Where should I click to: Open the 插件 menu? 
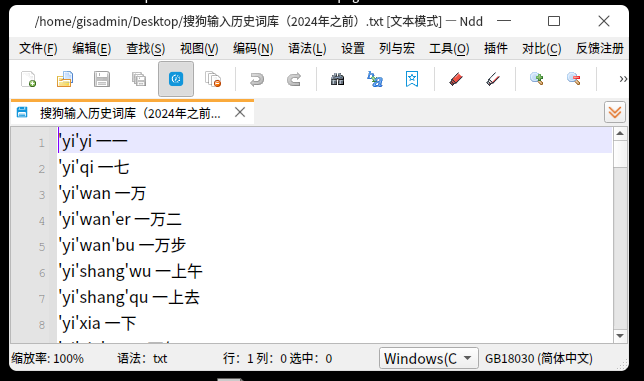[496, 49]
